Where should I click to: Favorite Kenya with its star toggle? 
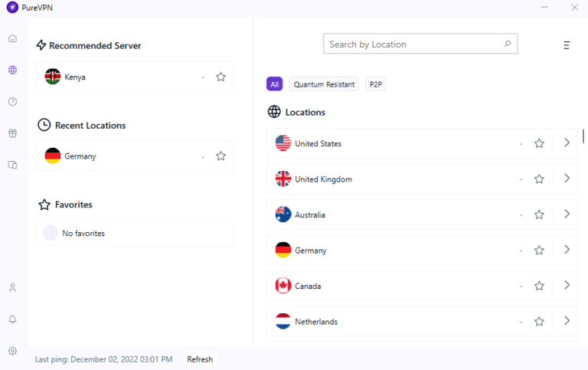pos(220,77)
